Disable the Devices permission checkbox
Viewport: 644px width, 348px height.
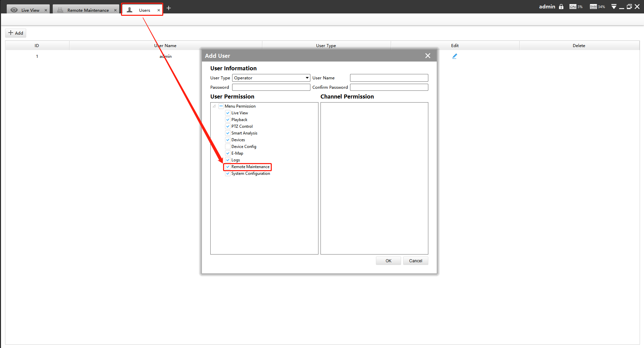coord(228,140)
